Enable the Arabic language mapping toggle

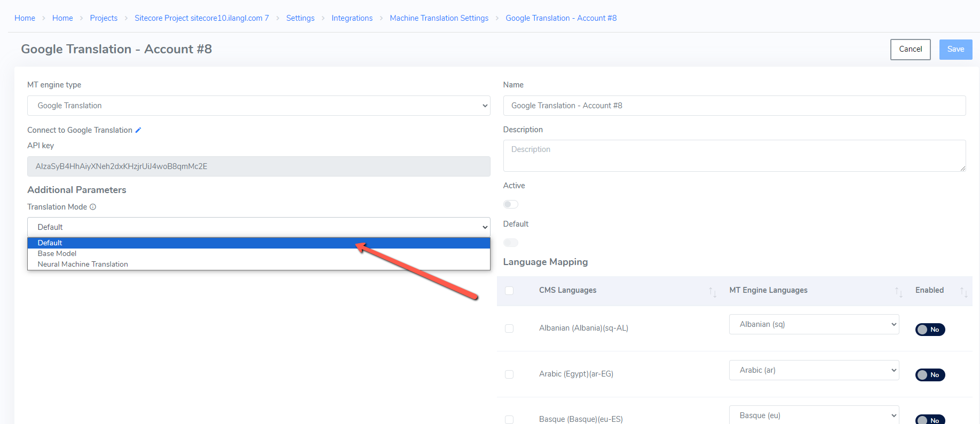click(x=930, y=375)
